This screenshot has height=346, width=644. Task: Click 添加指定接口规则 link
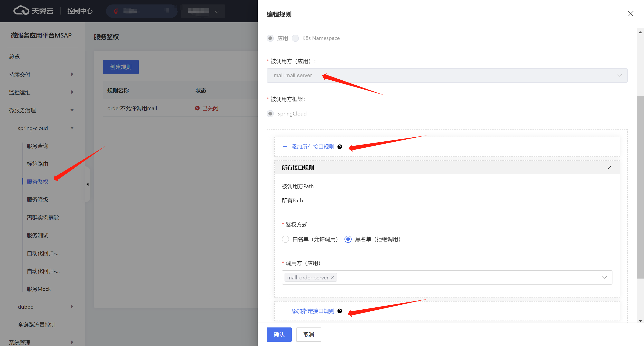tap(312, 311)
